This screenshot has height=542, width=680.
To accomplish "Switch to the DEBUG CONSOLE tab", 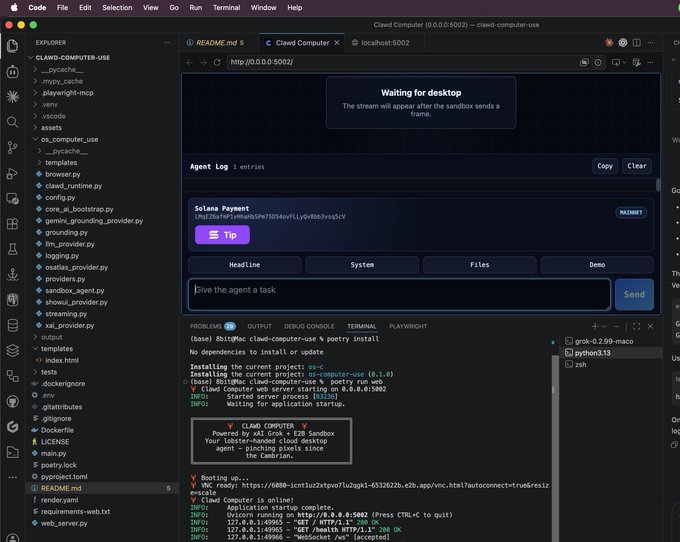I will (309, 326).
